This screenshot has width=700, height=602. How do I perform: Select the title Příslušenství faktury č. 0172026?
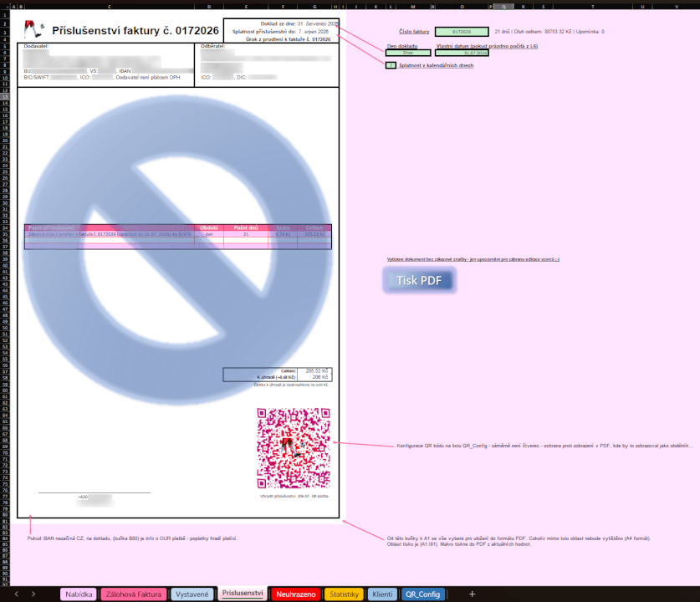pos(135,30)
